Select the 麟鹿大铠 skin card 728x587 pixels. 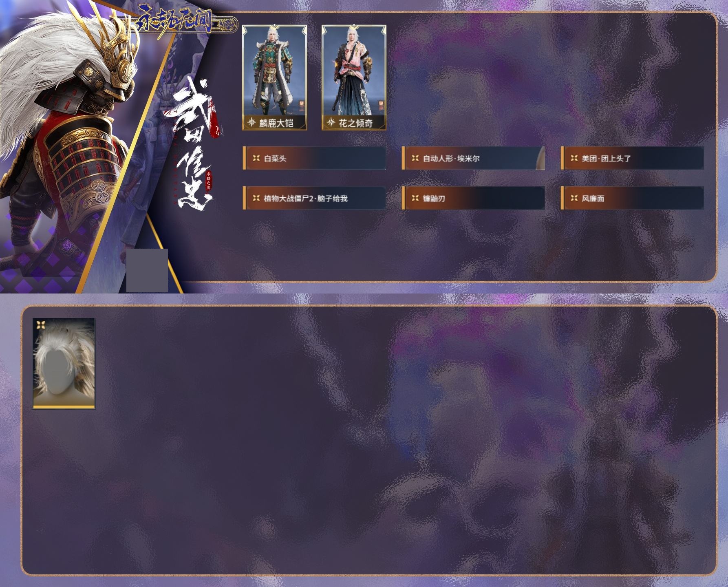click(274, 77)
